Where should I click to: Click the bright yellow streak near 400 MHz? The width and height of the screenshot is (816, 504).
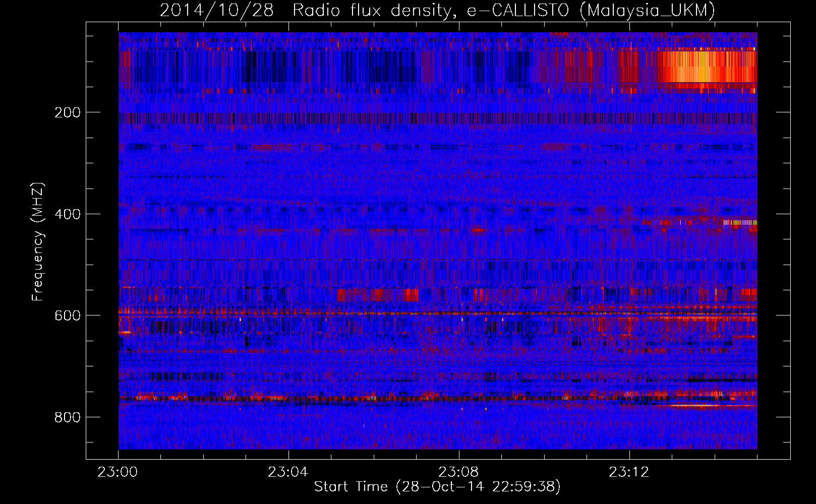coord(740,222)
